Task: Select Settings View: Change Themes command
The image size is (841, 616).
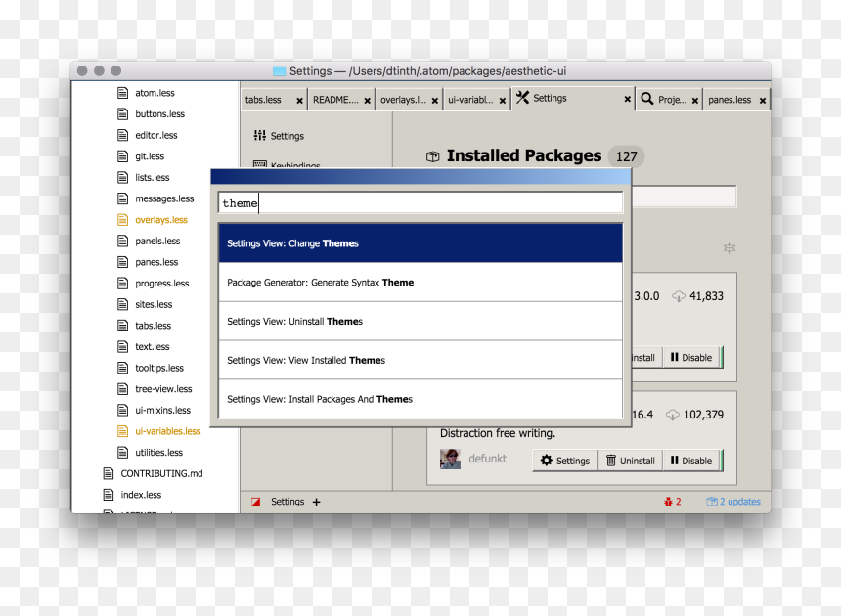Action: coord(420,243)
